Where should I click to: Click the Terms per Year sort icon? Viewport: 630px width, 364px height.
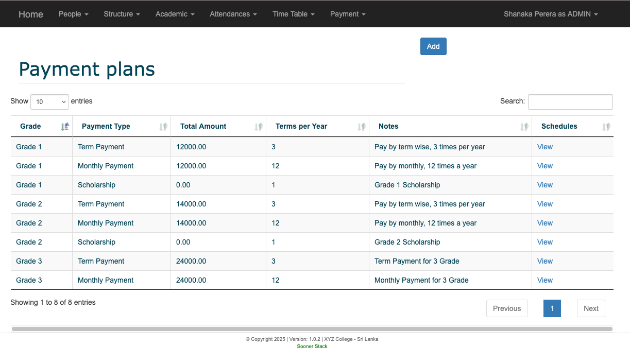pyautogui.click(x=361, y=127)
